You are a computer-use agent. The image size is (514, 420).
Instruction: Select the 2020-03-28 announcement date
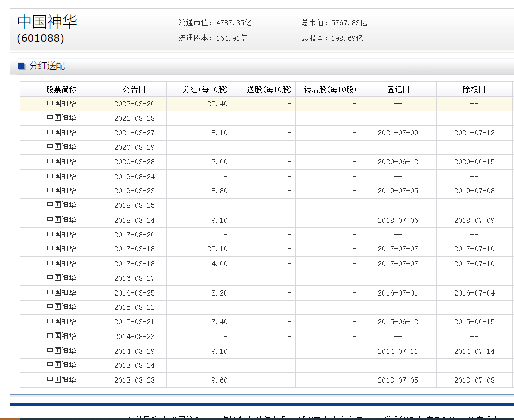(x=135, y=162)
